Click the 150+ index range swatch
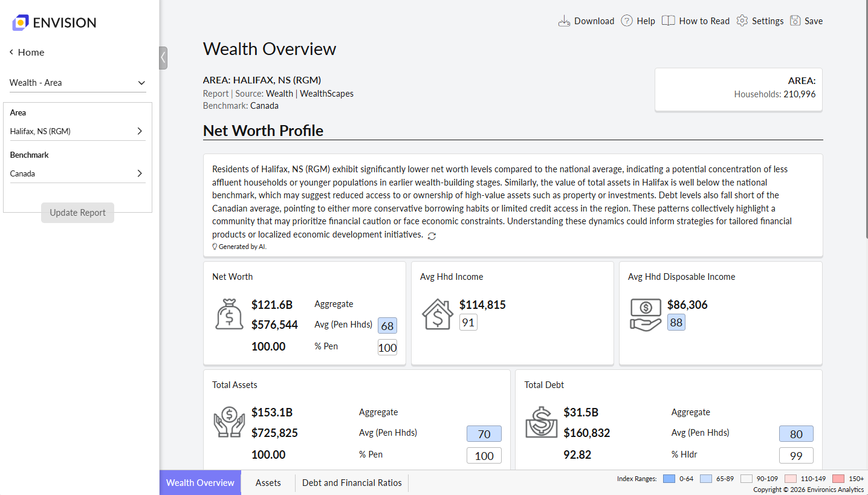Viewport: 868px width, 495px height. 838,479
